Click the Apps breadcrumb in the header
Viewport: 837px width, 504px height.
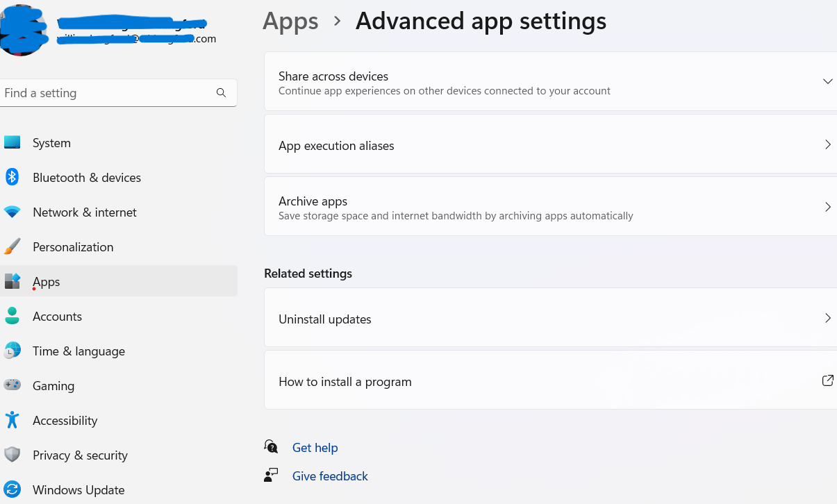point(290,22)
